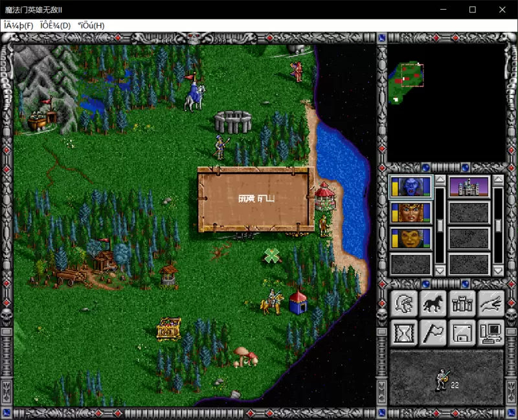518x420 pixels.
Task: Select the castle in the town list
Action: coord(469,187)
